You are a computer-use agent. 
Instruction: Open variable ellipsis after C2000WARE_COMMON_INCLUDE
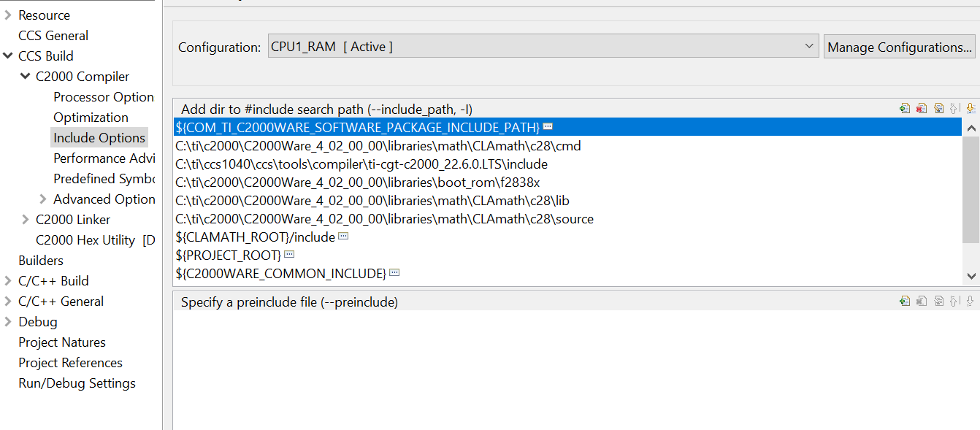pos(394,273)
